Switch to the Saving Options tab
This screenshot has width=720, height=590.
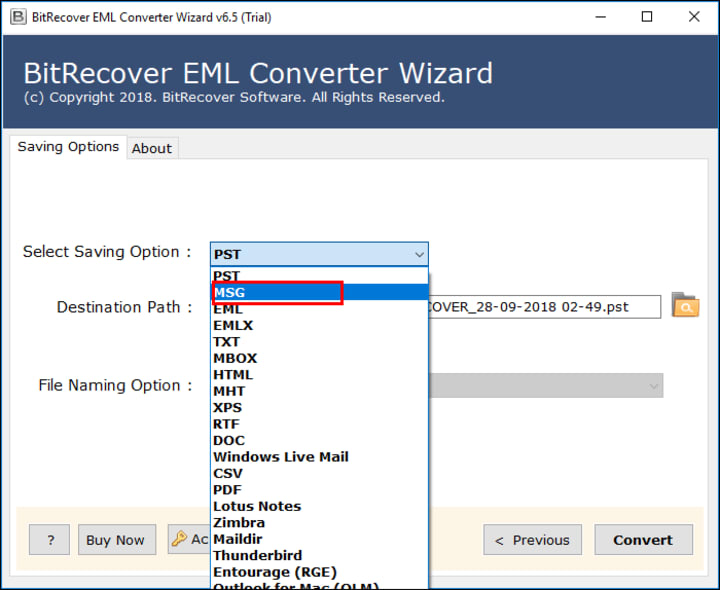coord(68,147)
